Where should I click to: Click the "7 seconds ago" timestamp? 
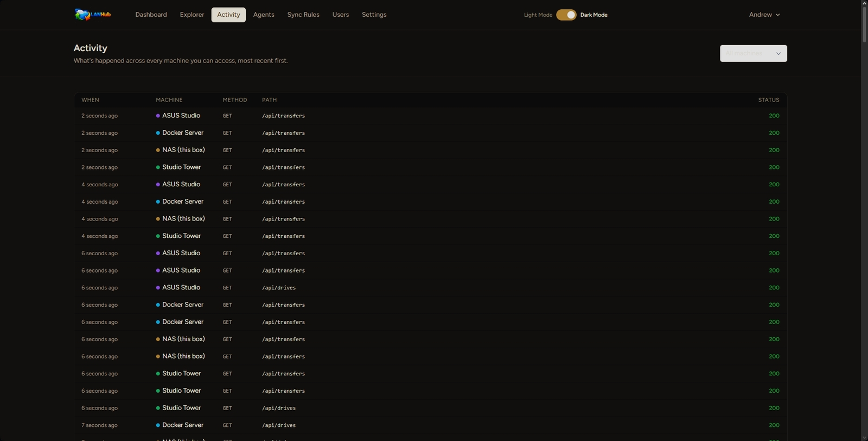coord(99,425)
